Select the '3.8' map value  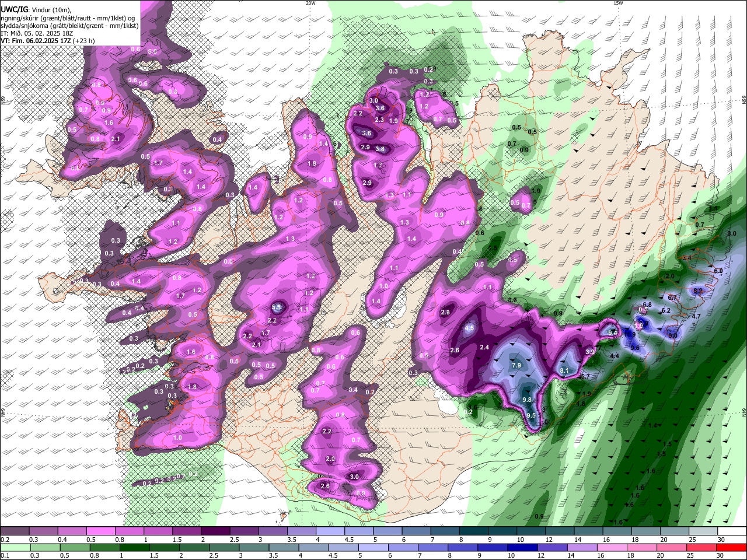(x=380, y=149)
